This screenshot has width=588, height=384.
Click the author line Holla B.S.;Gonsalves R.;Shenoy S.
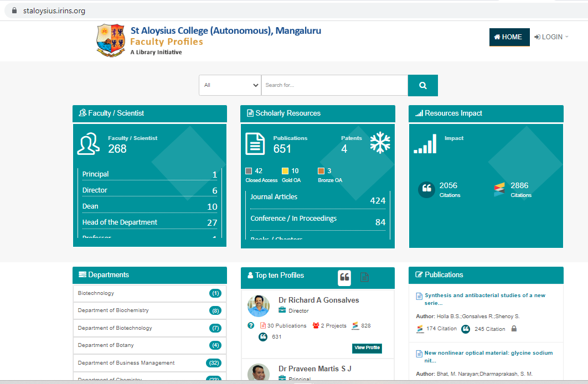(x=478, y=316)
